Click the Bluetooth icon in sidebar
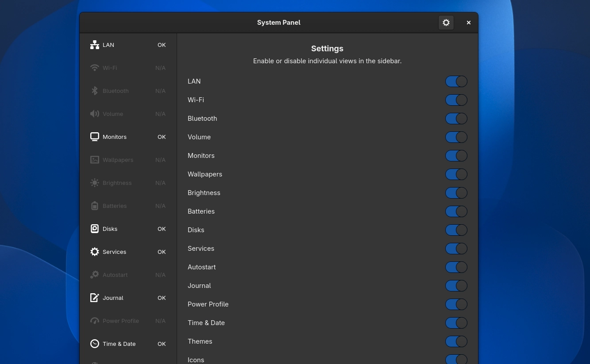 pos(95,91)
